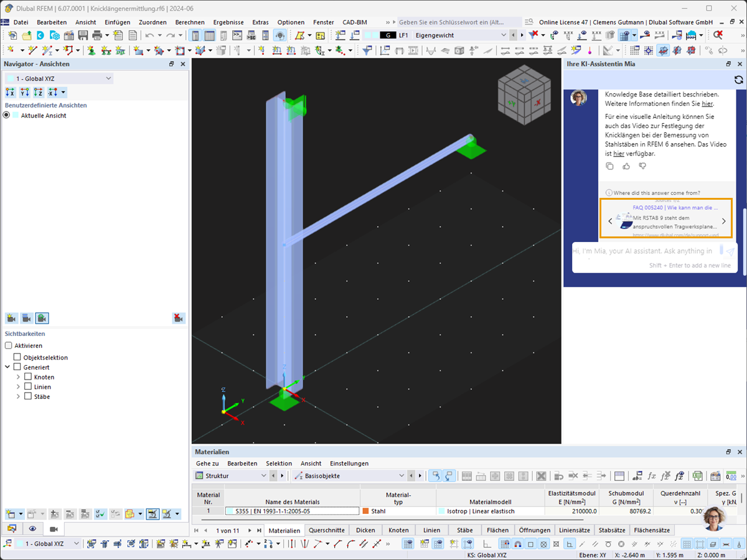Click the Excel export icon in Materialien table
747x560 pixels.
[x=698, y=476]
